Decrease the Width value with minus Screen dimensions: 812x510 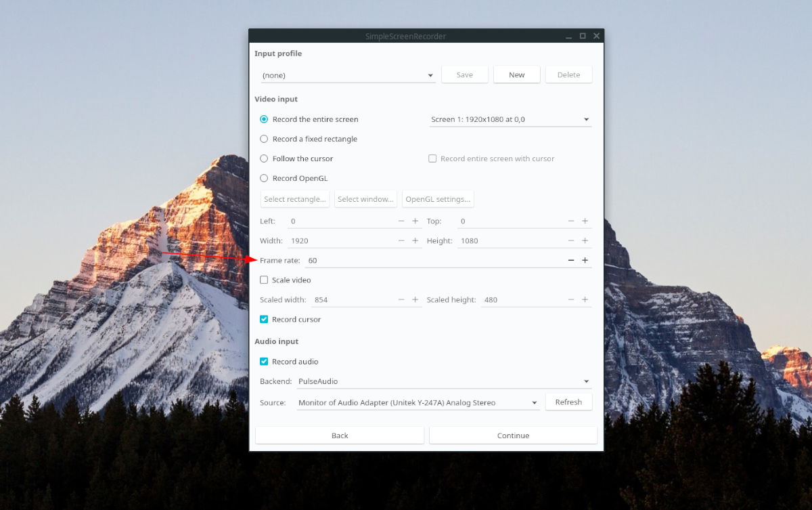tap(401, 240)
